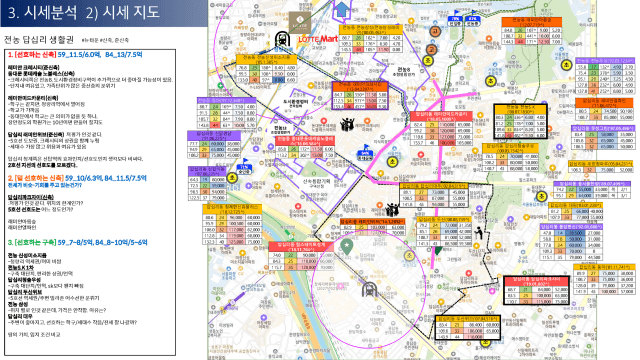Click the yellow '초' marker beside the purple Jeonnong Woosung table

[566, 65]
